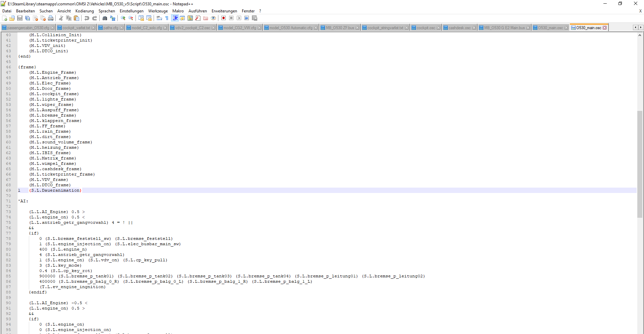Open the Kodierung menu

[85, 11]
